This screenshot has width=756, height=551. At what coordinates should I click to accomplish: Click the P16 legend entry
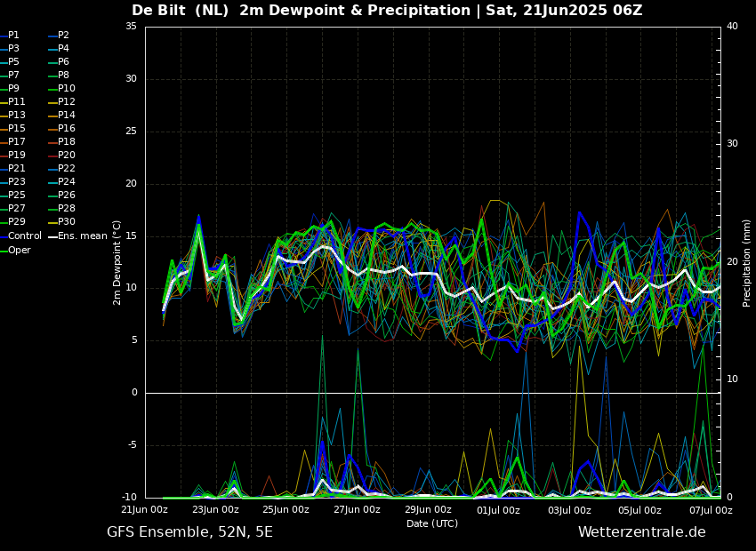tap(67, 129)
